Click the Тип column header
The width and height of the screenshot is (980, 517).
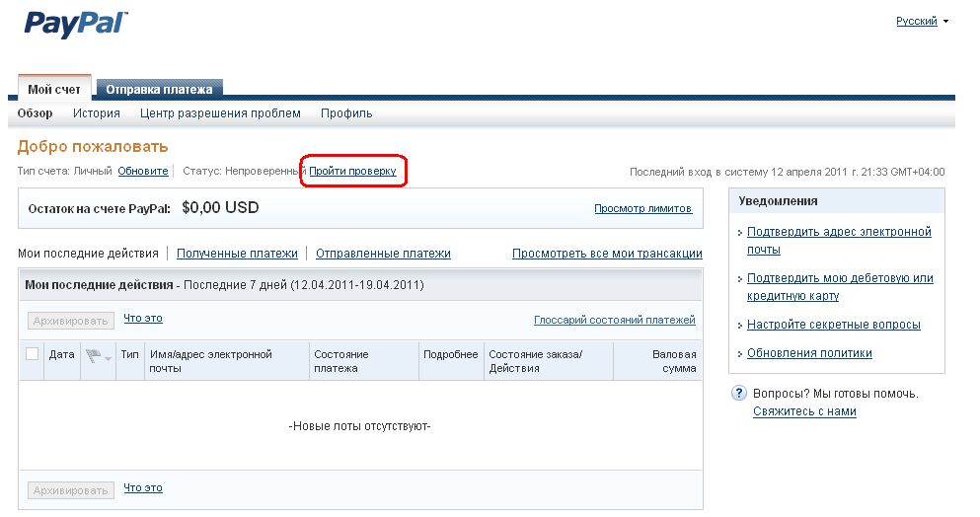coord(130,354)
